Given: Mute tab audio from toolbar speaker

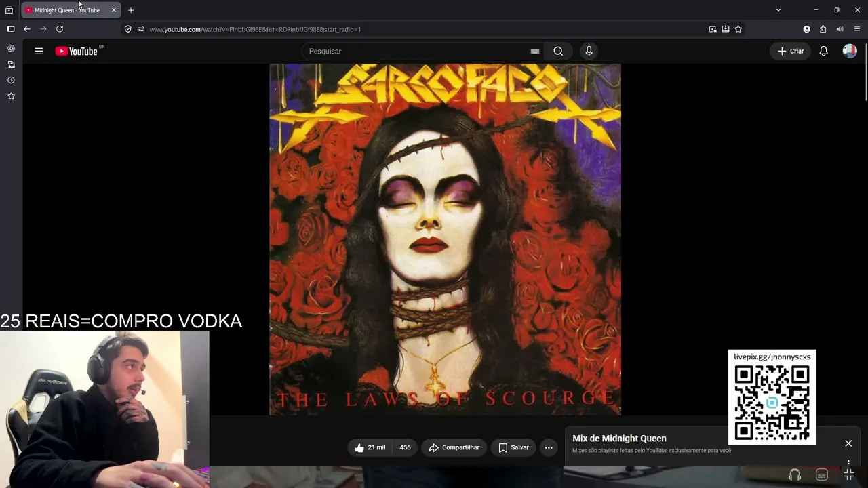Looking at the screenshot, I should pos(840,29).
